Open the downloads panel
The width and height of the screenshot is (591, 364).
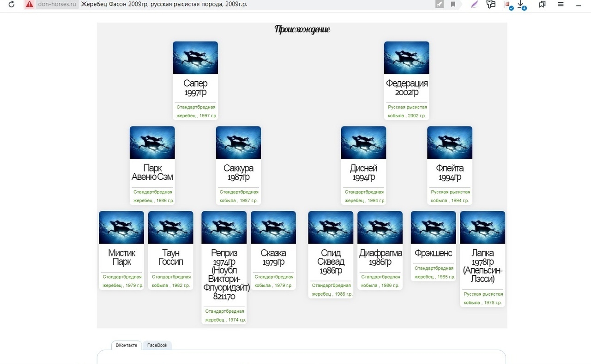click(521, 5)
